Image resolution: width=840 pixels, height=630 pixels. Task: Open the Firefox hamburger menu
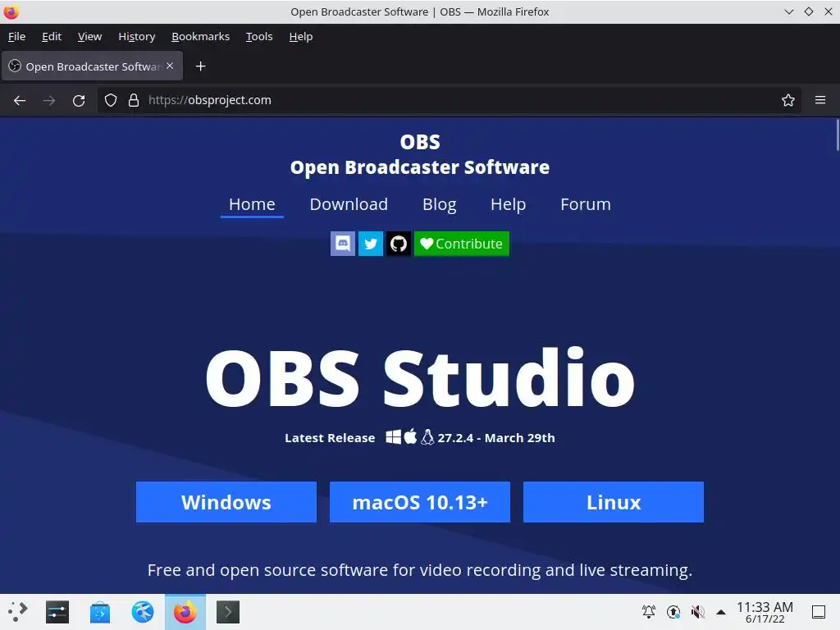(820, 100)
